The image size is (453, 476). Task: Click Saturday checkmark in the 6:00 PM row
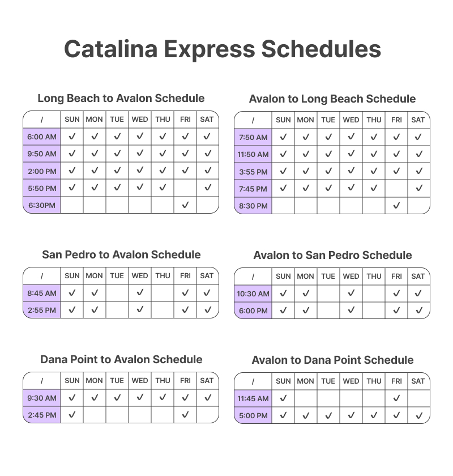(418, 311)
